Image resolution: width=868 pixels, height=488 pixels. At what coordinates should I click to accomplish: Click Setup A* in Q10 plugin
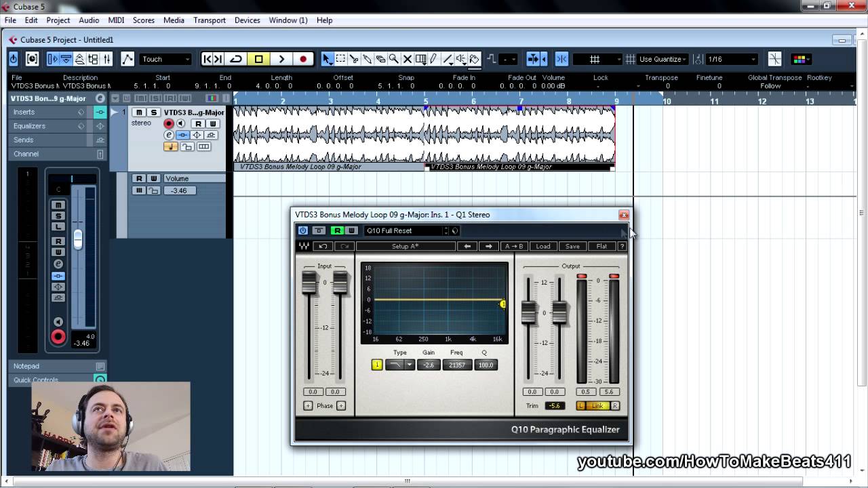(x=406, y=246)
